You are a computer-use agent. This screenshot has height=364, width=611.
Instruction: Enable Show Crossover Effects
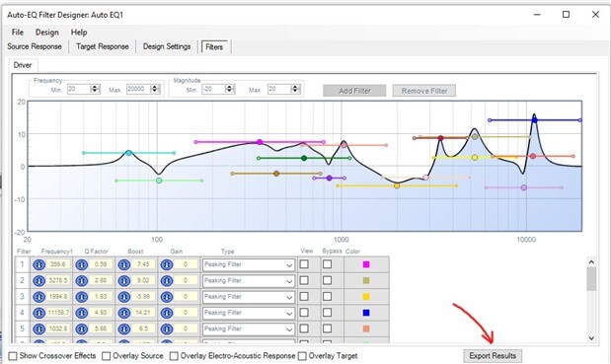[13, 356]
